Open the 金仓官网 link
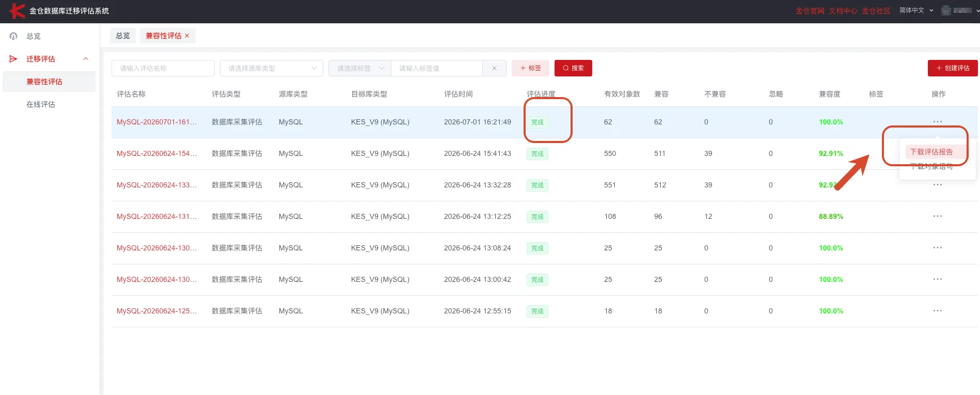 click(x=810, y=11)
